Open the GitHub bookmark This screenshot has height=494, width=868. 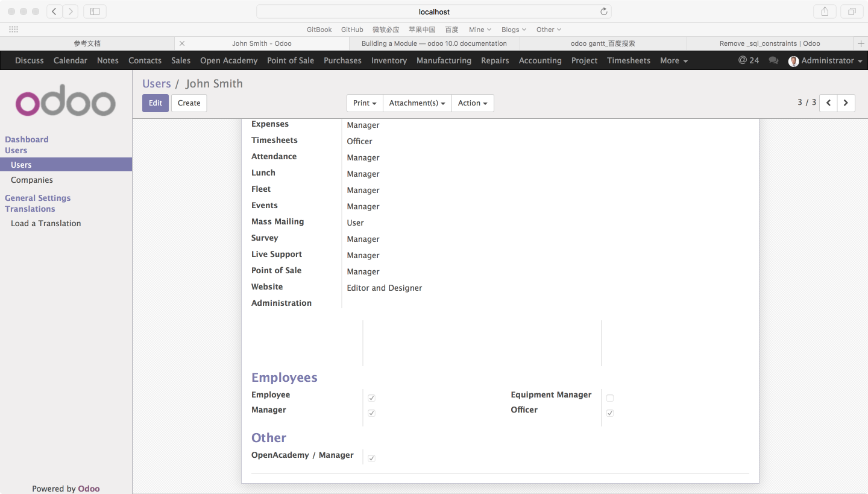coord(352,30)
